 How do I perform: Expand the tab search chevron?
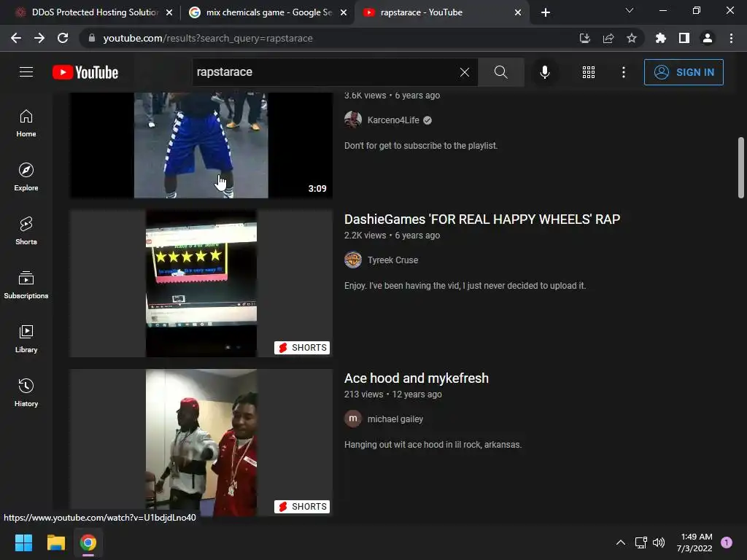[630, 10]
